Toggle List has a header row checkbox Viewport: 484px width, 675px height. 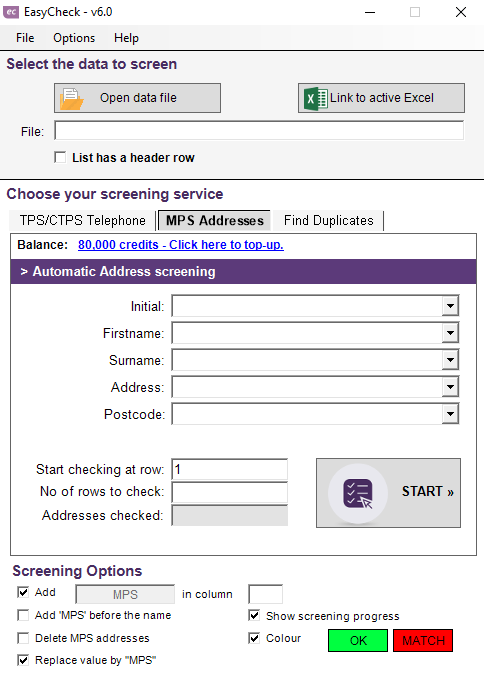60,157
